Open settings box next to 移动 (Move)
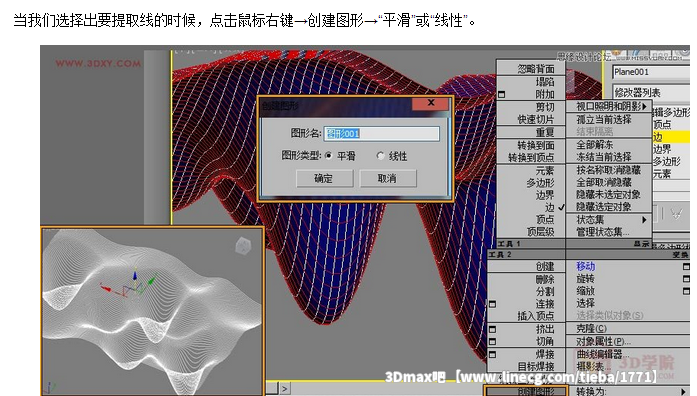 (x=686, y=267)
